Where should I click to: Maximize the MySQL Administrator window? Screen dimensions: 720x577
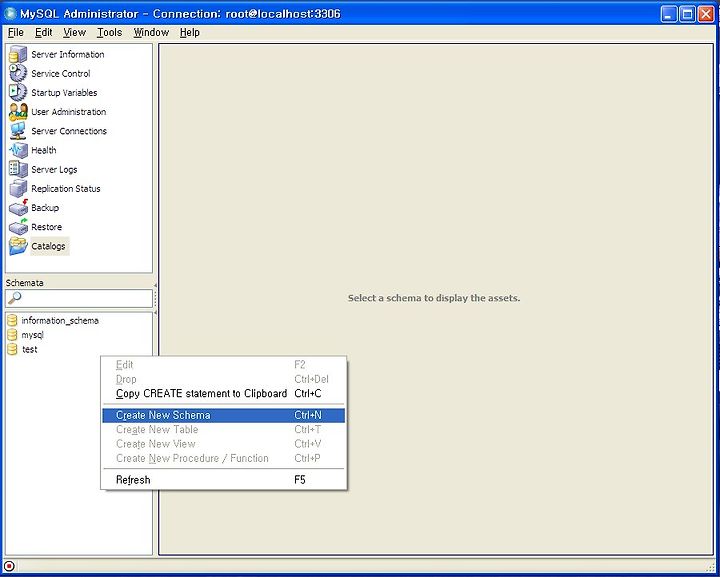coord(687,14)
